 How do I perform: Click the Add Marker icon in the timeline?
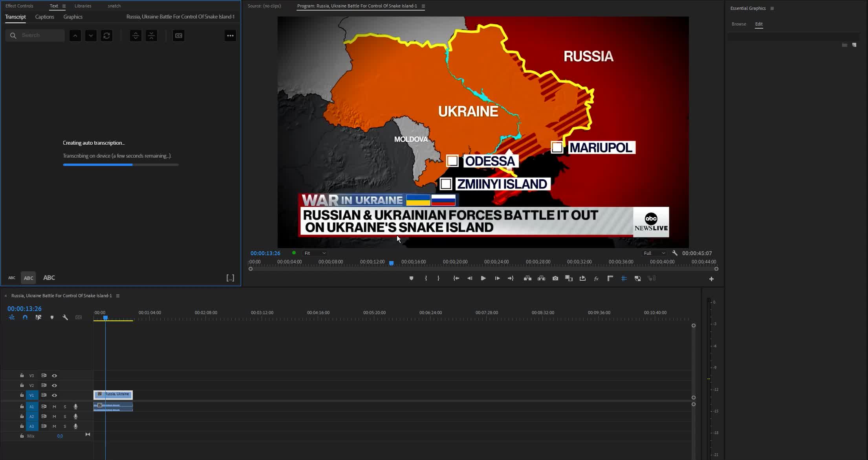[x=52, y=317]
